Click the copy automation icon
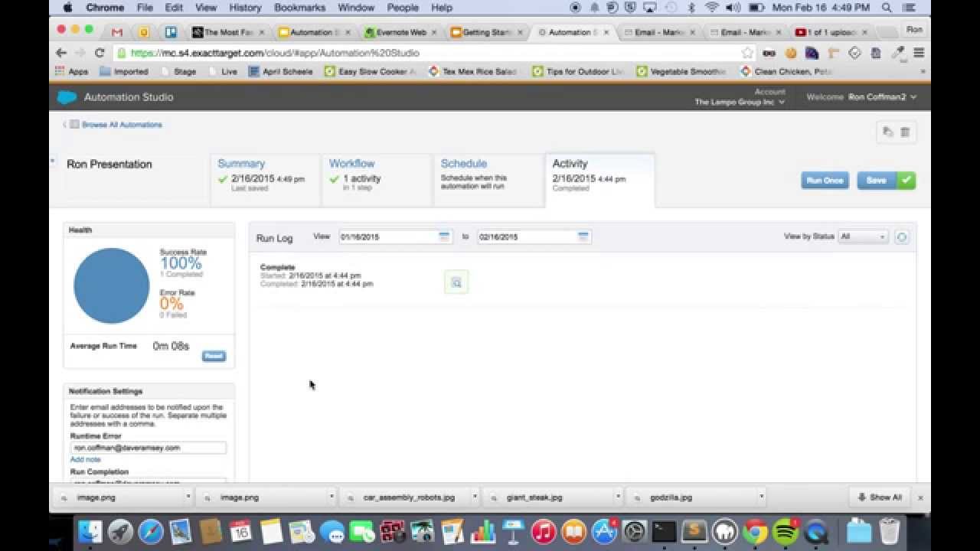The height and width of the screenshot is (551, 980). point(887,132)
